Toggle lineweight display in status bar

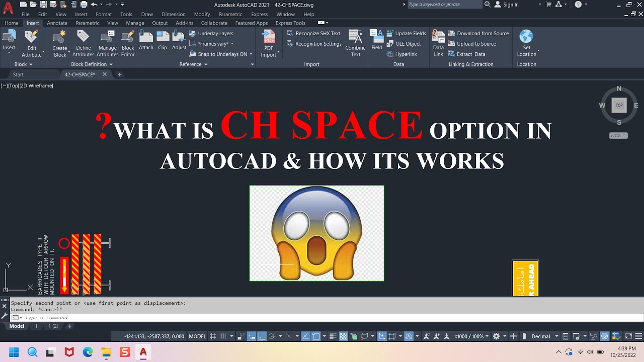333,336
